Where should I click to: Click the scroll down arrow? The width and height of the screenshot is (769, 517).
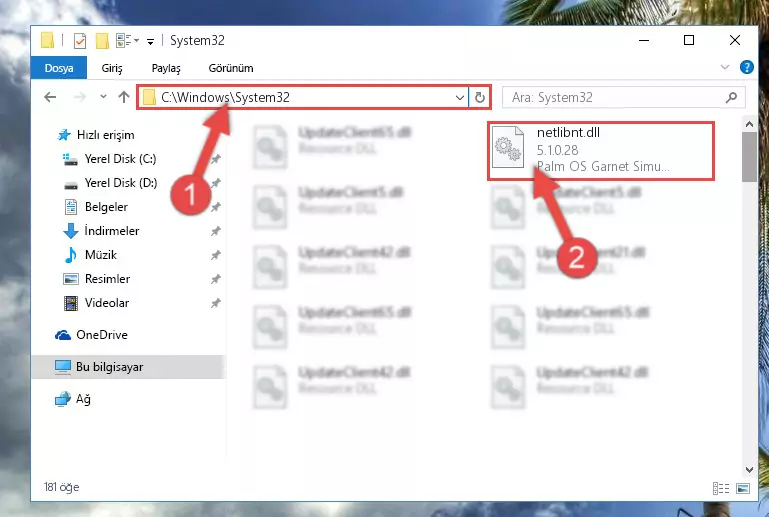coord(749,469)
